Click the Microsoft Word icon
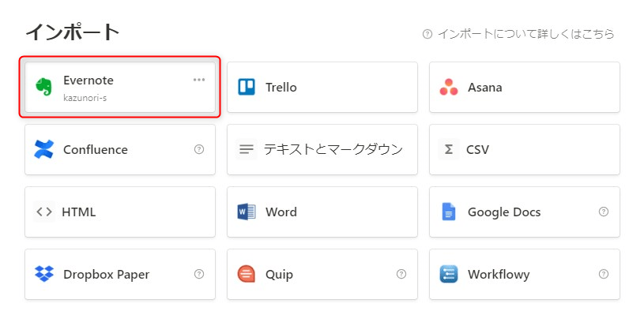This screenshot has width=644, height=326. (x=247, y=212)
